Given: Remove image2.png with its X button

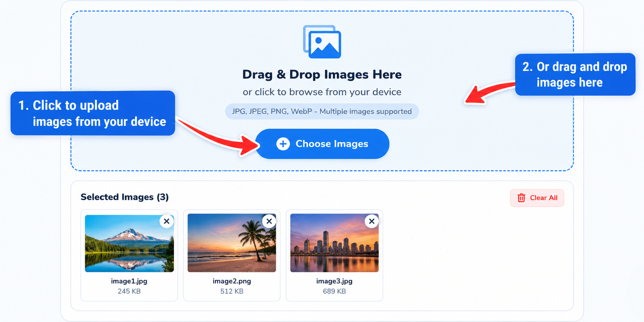Looking at the screenshot, I should point(269,221).
